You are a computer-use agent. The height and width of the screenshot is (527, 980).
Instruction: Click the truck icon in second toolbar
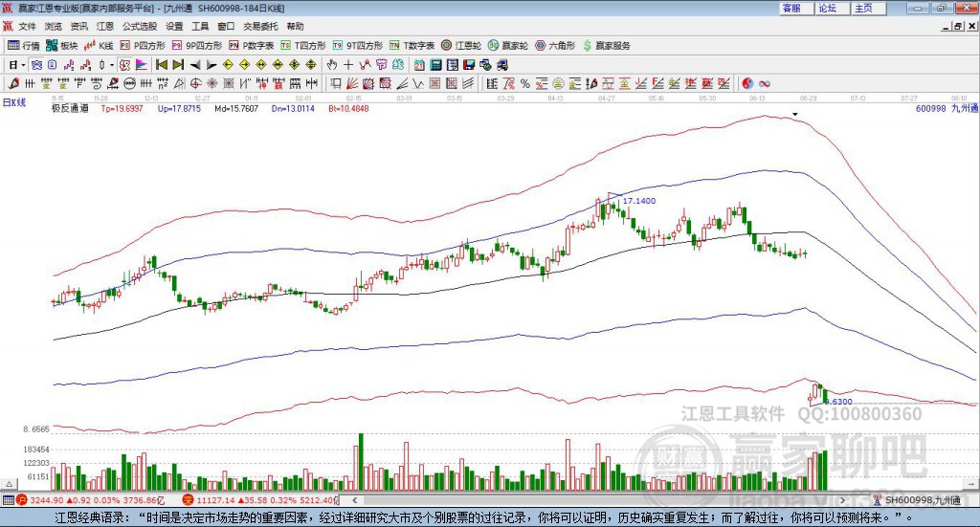click(x=502, y=65)
